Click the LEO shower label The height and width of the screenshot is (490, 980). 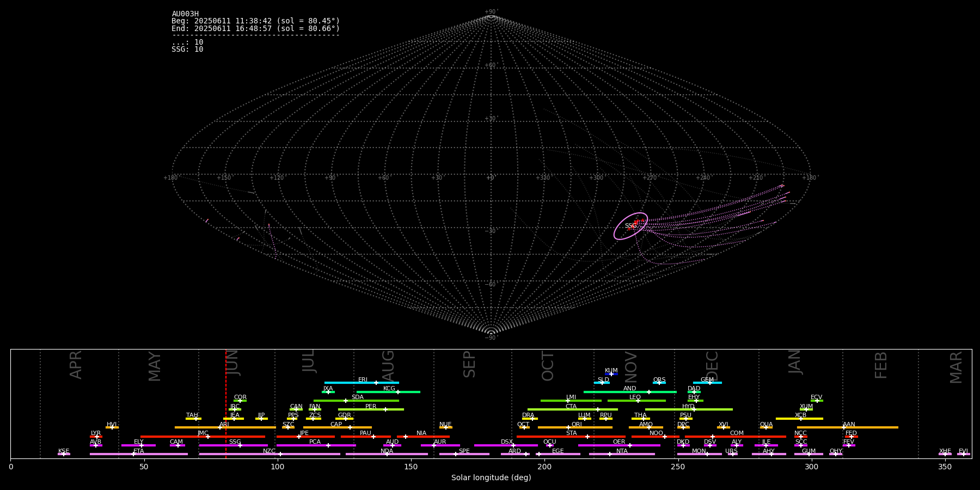tap(635, 397)
